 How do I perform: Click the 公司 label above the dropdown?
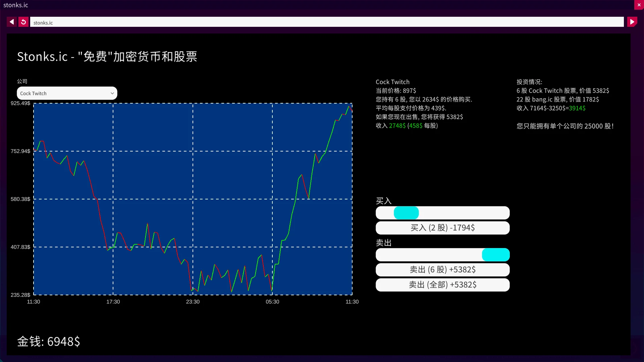(22, 81)
